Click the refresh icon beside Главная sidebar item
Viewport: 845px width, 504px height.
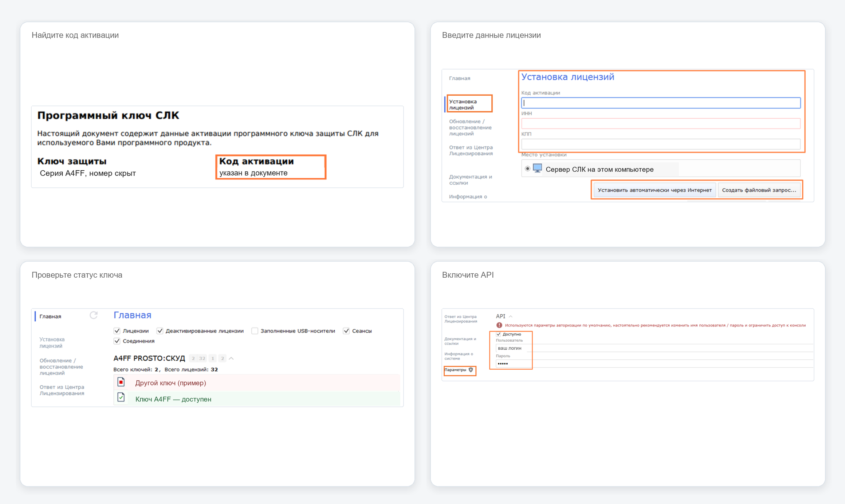(94, 315)
